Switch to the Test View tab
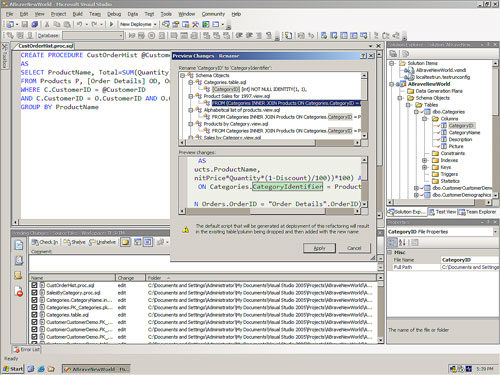 pos(442,212)
